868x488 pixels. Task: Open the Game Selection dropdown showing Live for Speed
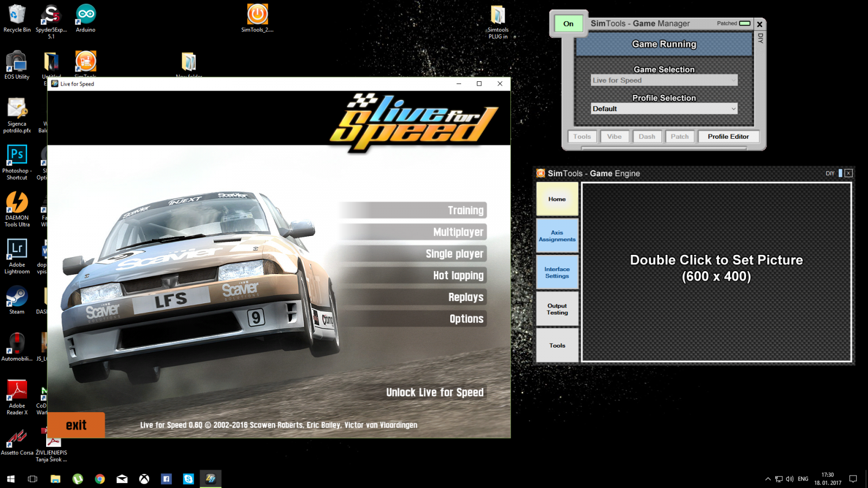664,80
